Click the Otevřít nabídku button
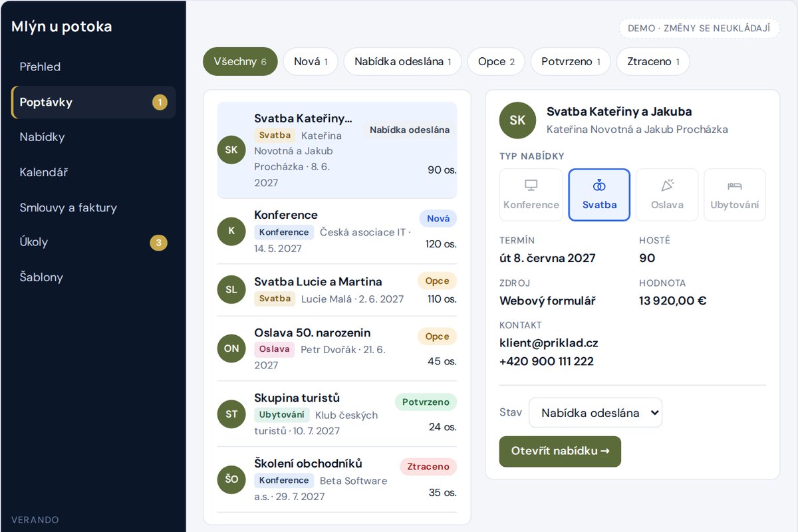This screenshot has height=532, width=798. (x=560, y=452)
